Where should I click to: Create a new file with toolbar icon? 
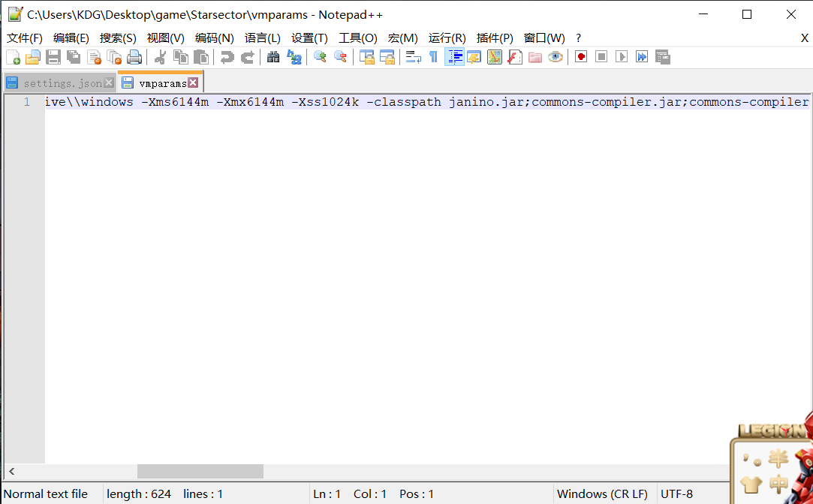[x=14, y=57]
